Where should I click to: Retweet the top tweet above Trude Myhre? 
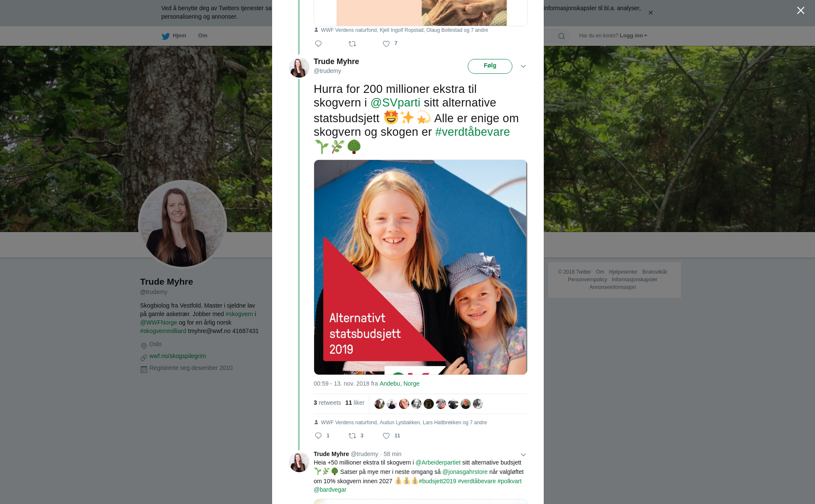352,44
